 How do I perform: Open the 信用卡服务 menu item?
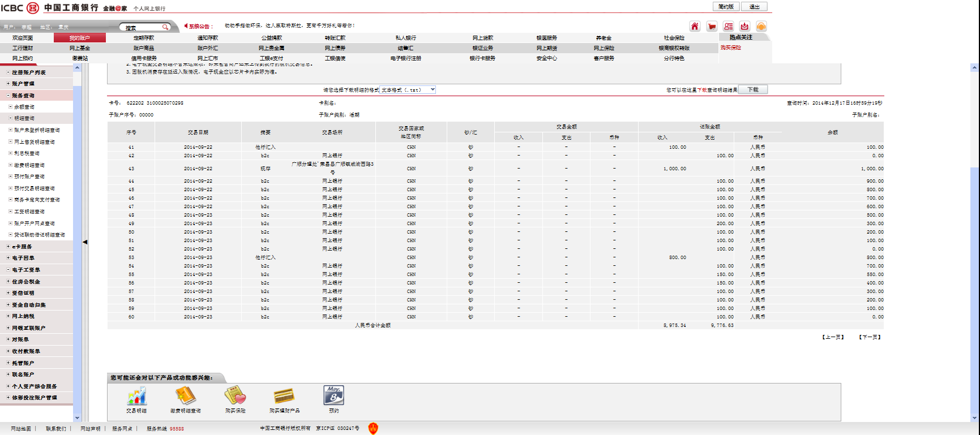pyautogui.click(x=144, y=58)
